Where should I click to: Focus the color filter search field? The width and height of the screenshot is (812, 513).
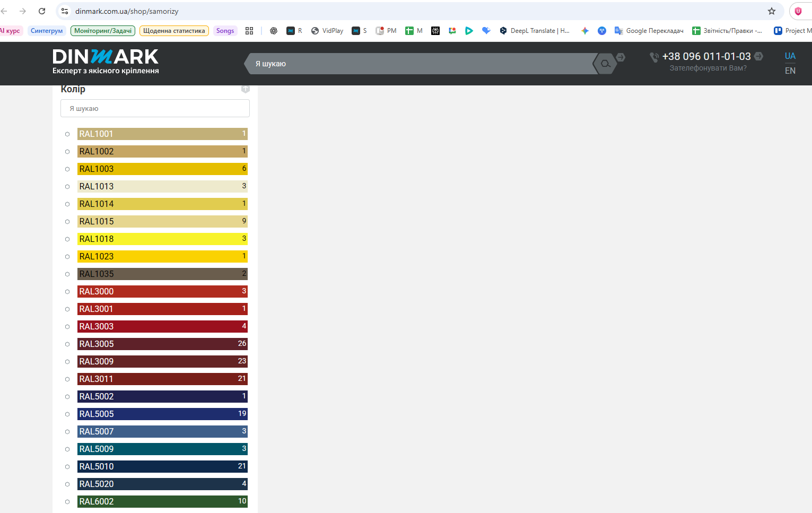[155, 108]
